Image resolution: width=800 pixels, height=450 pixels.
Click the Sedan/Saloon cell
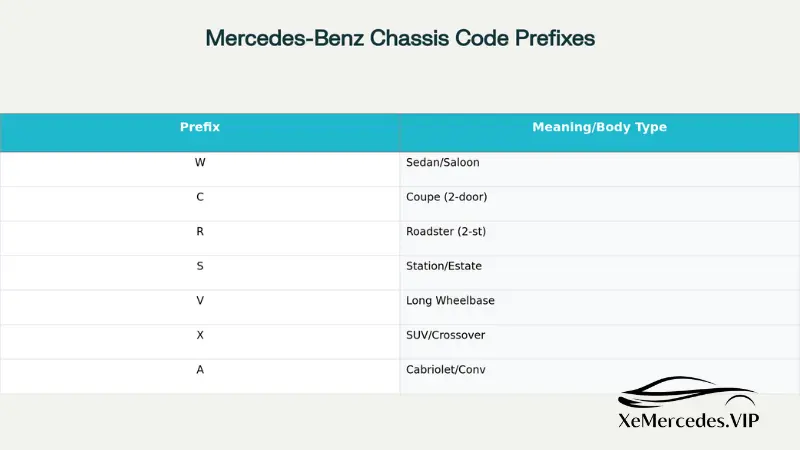click(x=445, y=162)
